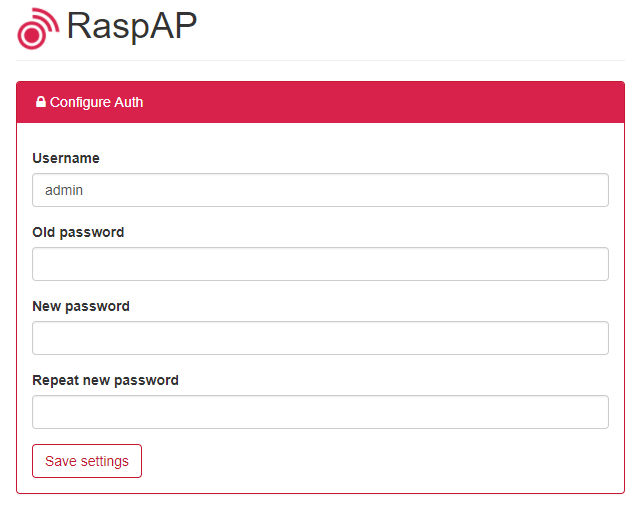Viewport: 640px width, 508px height.
Task: Click the Repeat new password label
Action: point(105,380)
